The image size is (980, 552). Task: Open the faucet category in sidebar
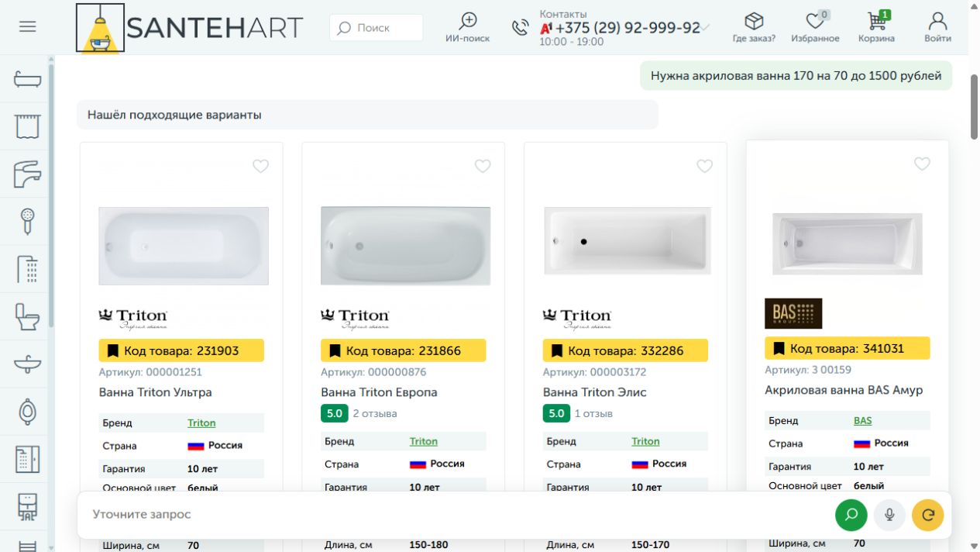coord(28,174)
